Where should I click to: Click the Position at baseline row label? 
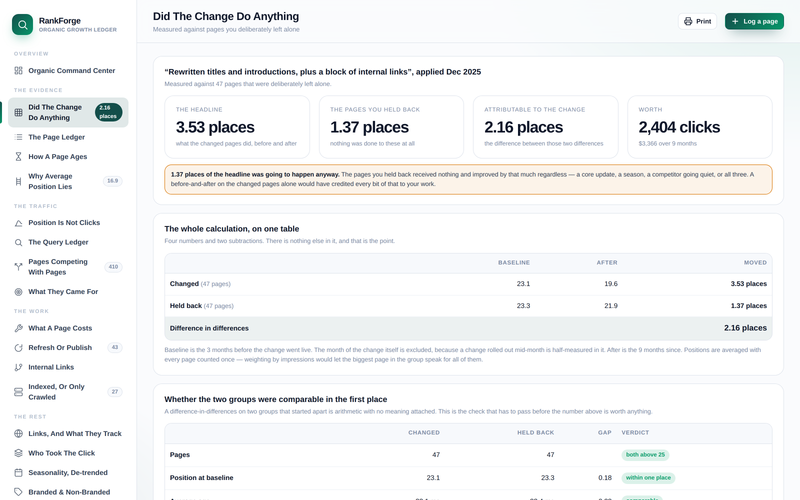(202, 478)
